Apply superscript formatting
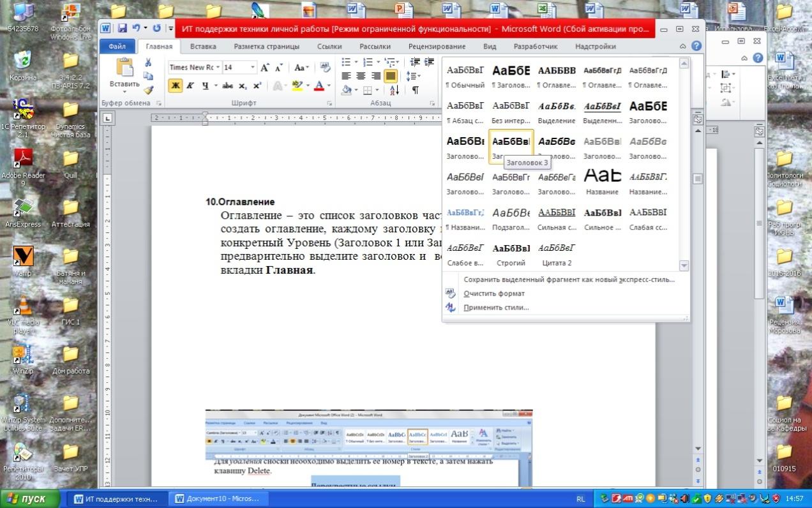The width and height of the screenshot is (812, 508). click(257, 86)
